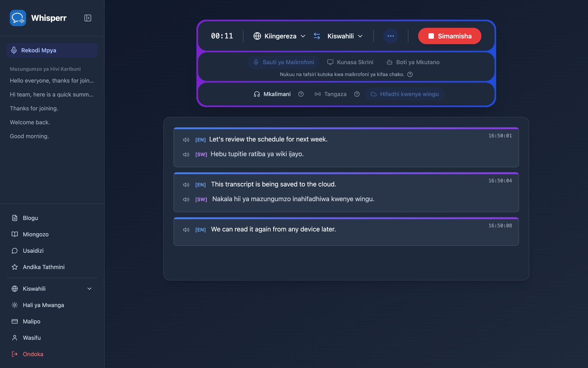Screen dimensions: 588x368
Task: Select Boti ya Mkutano meeting bot tab
Action: [413, 62]
